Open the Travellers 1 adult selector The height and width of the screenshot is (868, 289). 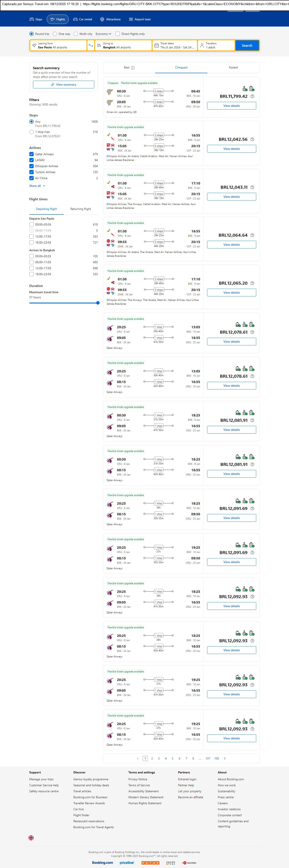point(216,46)
